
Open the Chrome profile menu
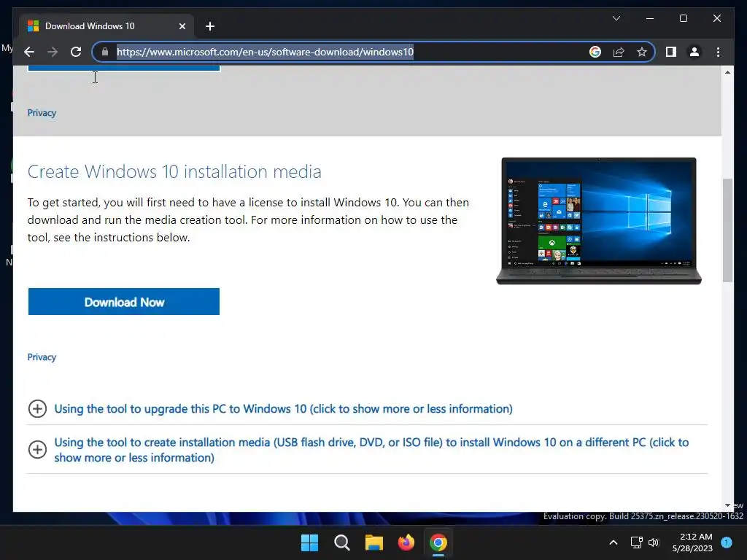coord(694,52)
